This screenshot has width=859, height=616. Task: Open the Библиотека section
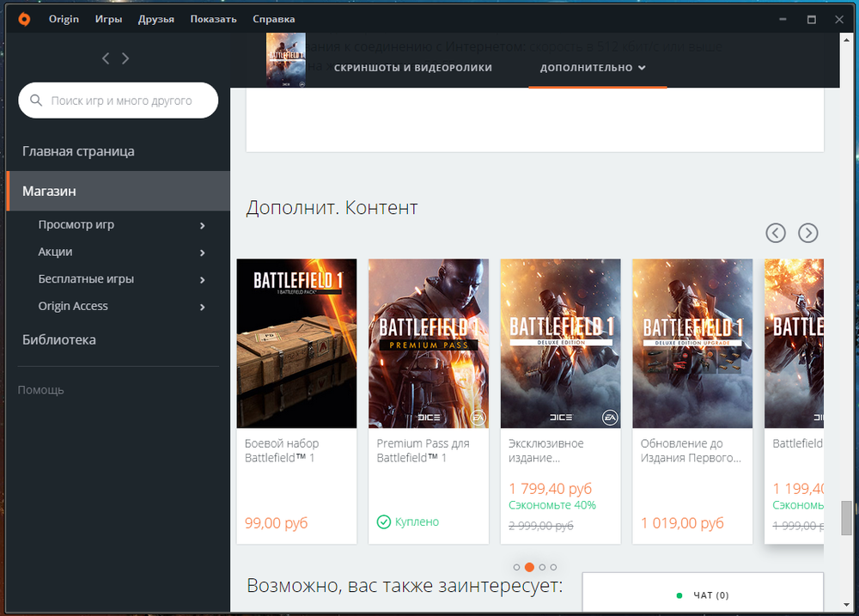coord(59,339)
